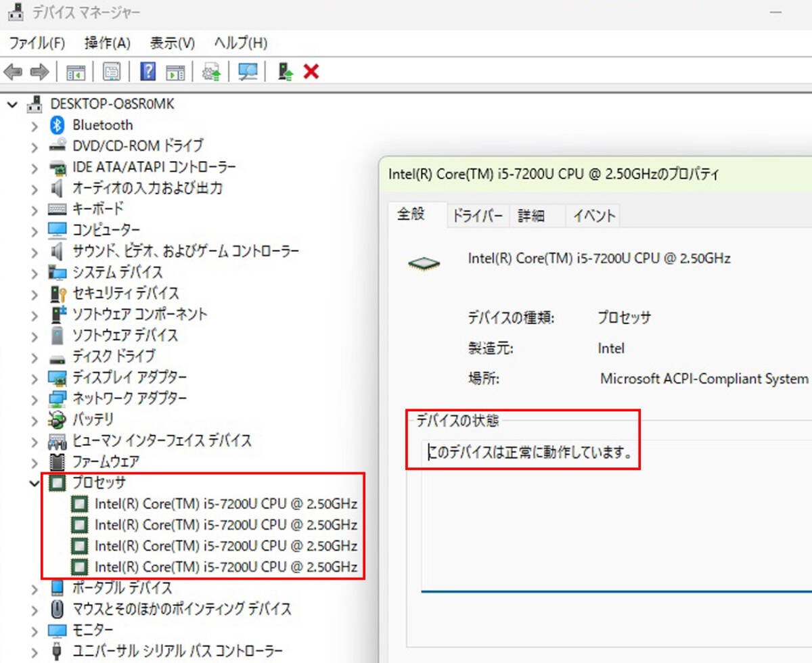Viewport: 812px width, 663px height.
Task: Click the show/hide console tree icon
Action: click(75, 72)
